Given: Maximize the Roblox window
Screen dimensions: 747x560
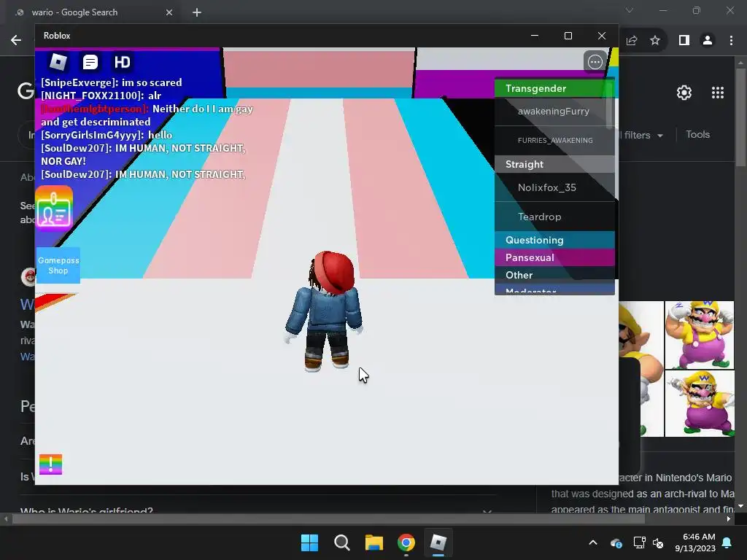Looking at the screenshot, I should click(568, 36).
